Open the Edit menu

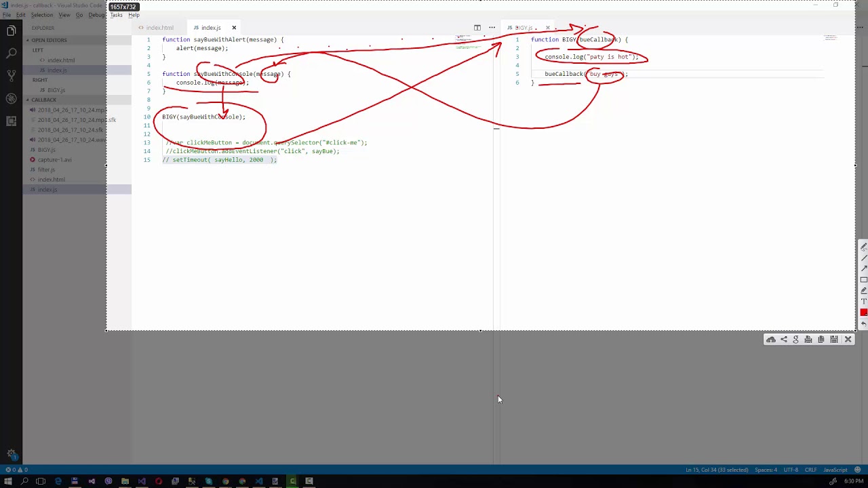click(21, 15)
